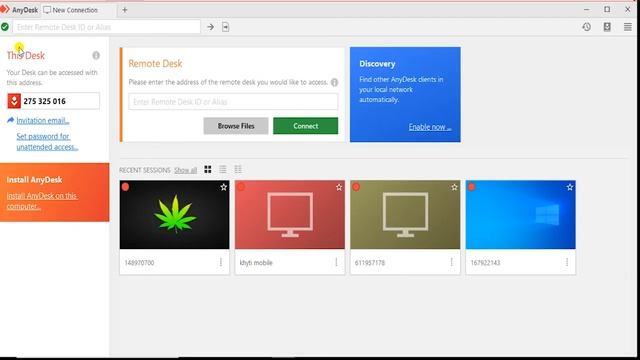Image resolution: width=640 pixels, height=360 pixels.
Task: Open a new tab with the plus button
Action: [x=125, y=10]
